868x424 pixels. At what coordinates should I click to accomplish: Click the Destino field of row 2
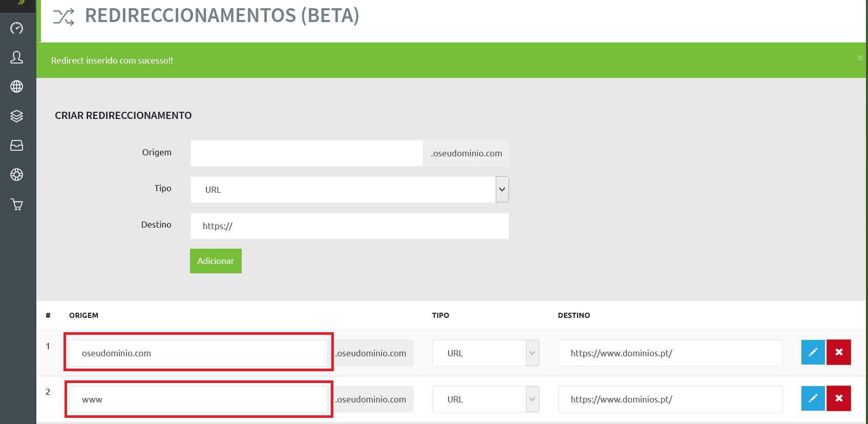(670, 399)
